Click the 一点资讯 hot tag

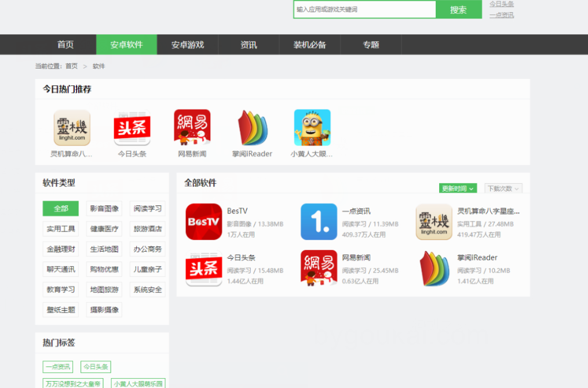[x=58, y=367]
